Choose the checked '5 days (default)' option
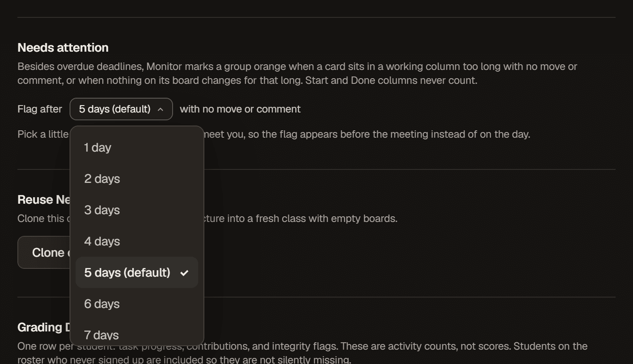The image size is (633, 364). point(137,272)
